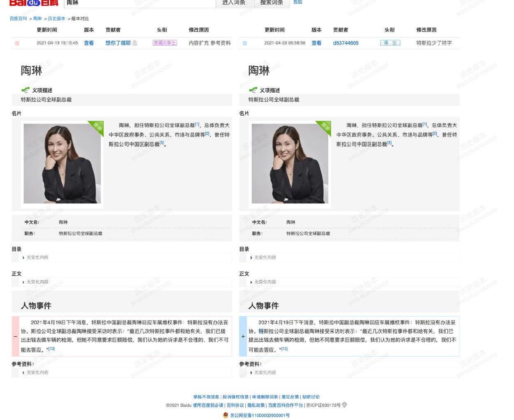The image size is (514, 420).
Task: Open contributor d63744605 profile
Action: click(346, 43)
